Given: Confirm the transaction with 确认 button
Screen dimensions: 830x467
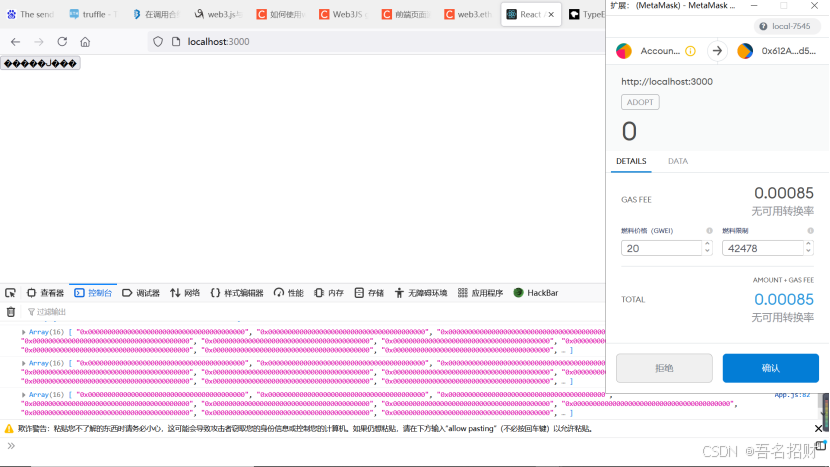Looking at the screenshot, I should click(x=771, y=368).
